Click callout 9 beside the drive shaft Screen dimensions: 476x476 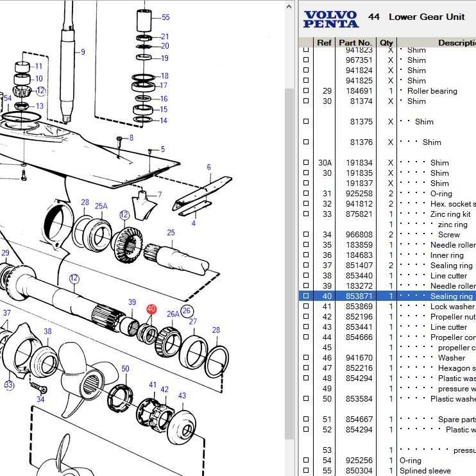[83, 51]
